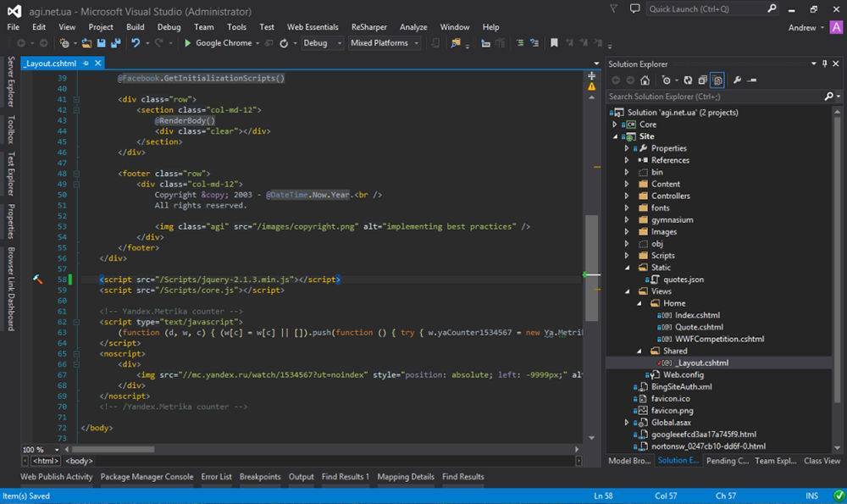The height and width of the screenshot is (504, 847).
Task: Click the Undo arrow icon
Action: tap(136, 43)
